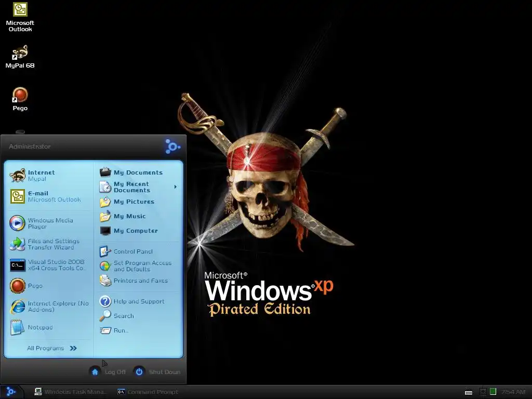Click Search in the Start menu
The width and height of the screenshot is (532, 399).
pyautogui.click(x=138, y=316)
